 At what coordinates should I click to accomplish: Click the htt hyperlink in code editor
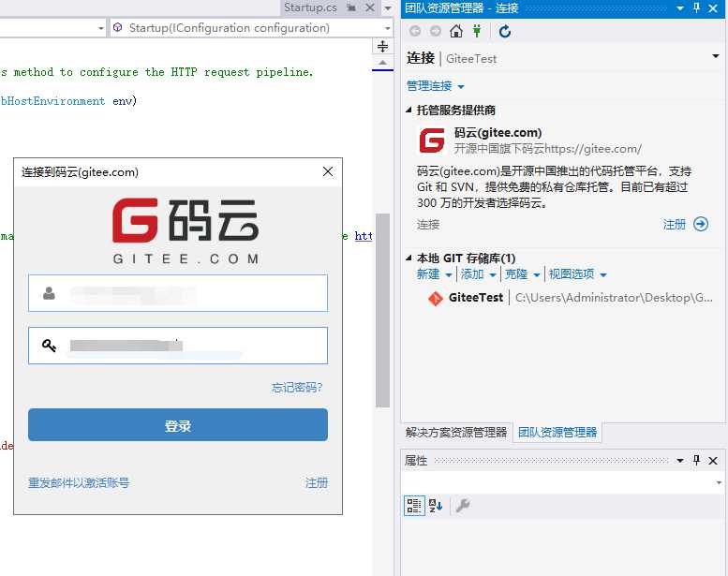[x=364, y=236]
